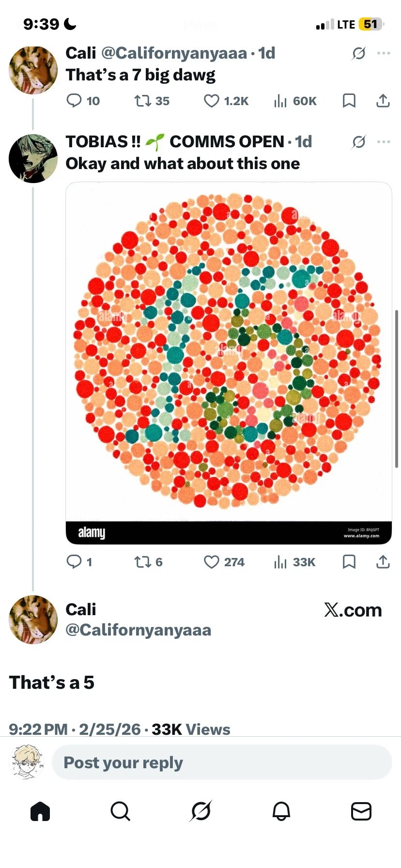Open Grok icon on Cali's post
This screenshot has width=401, height=868.
point(358,53)
